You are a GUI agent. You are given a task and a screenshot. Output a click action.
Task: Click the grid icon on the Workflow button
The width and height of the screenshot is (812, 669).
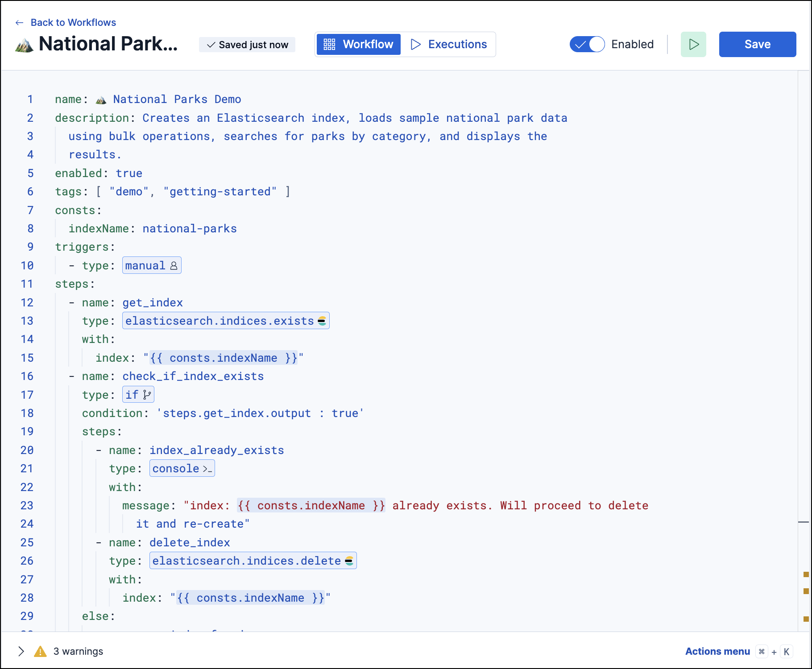(x=329, y=44)
